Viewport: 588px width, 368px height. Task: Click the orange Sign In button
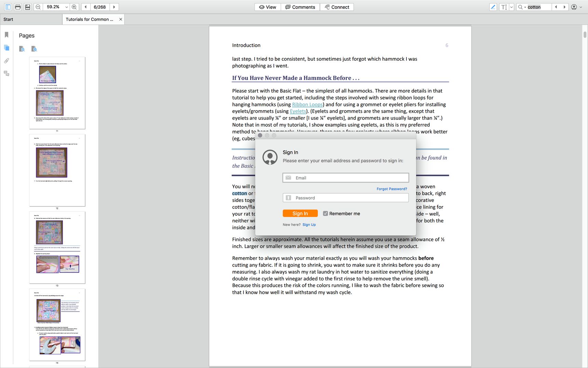point(300,213)
